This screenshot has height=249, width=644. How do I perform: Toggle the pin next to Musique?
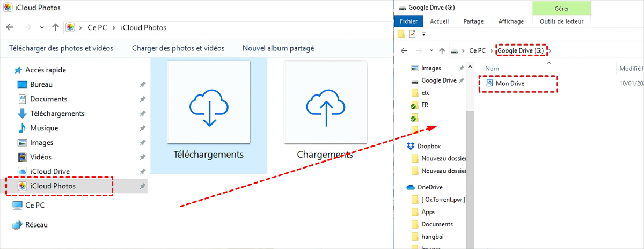(142, 128)
